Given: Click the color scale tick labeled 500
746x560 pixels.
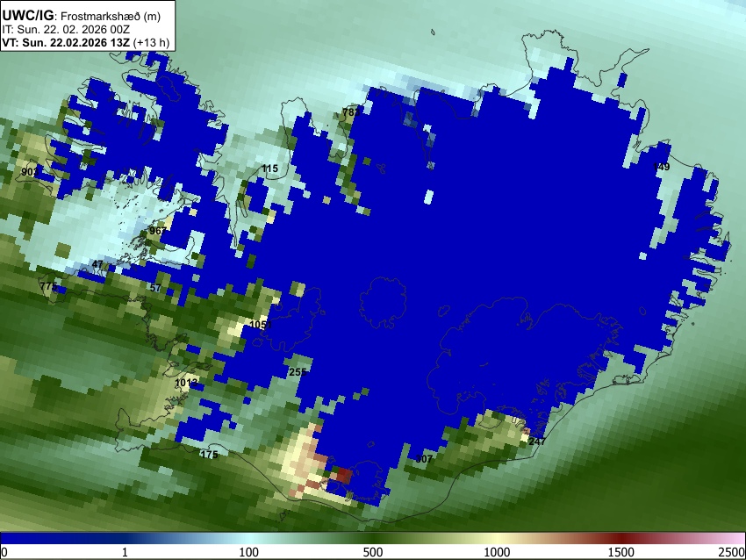Looking at the screenshot, I should point(373,552).
